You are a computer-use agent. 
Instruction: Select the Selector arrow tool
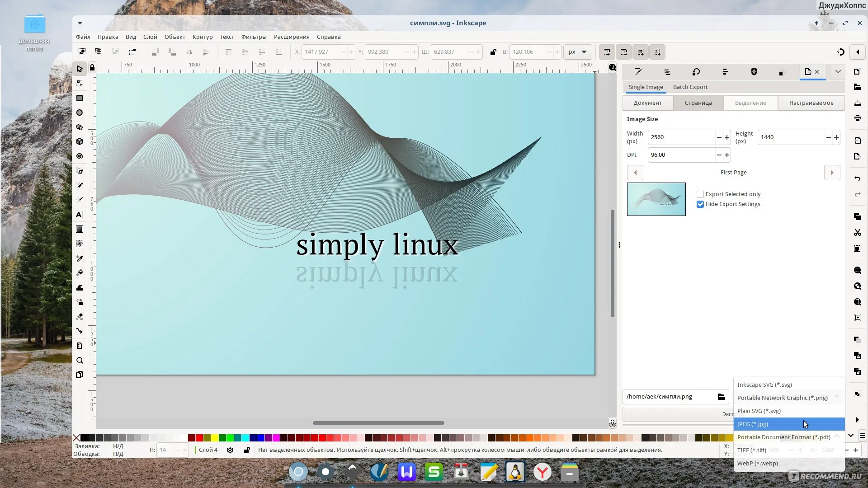[80, 69]
